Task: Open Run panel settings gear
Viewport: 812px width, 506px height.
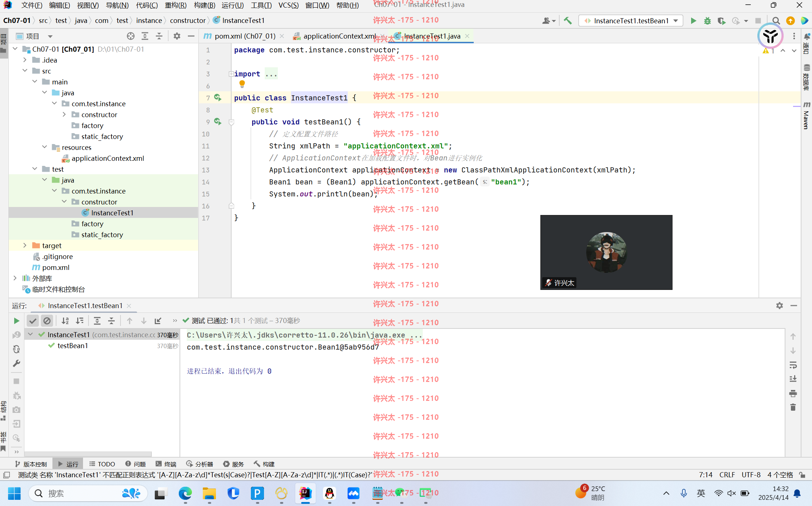Action: click(x=780, y=306)
